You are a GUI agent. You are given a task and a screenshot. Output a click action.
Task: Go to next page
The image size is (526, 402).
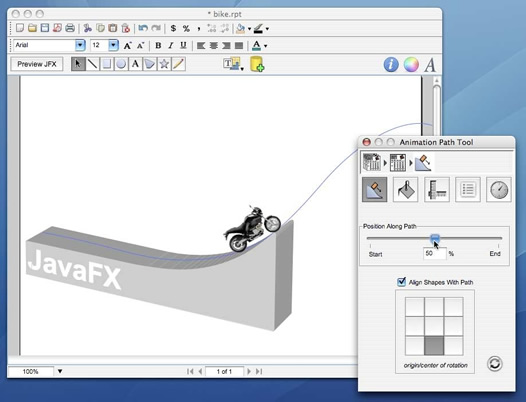tap(249, 371)
